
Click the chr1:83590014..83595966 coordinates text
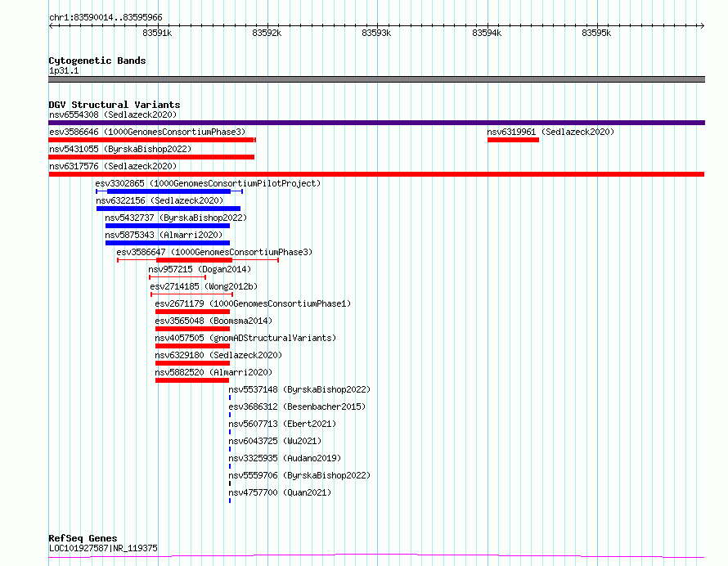106,18
